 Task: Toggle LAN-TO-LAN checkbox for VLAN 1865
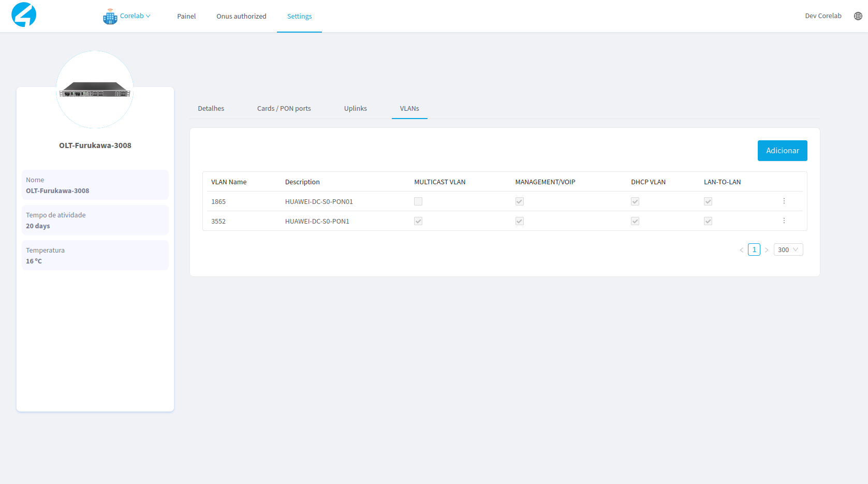[x=708, y=201]
